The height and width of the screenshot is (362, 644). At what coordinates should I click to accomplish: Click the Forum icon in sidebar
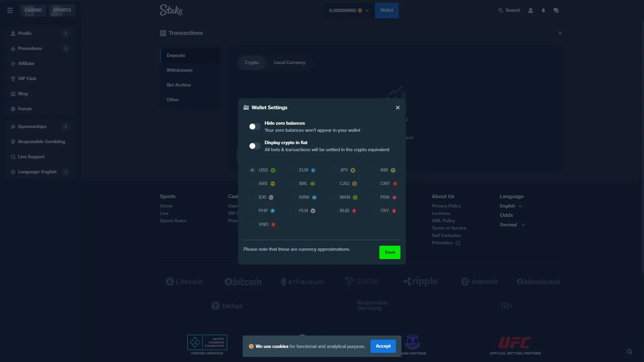click(x=13, y=109)
